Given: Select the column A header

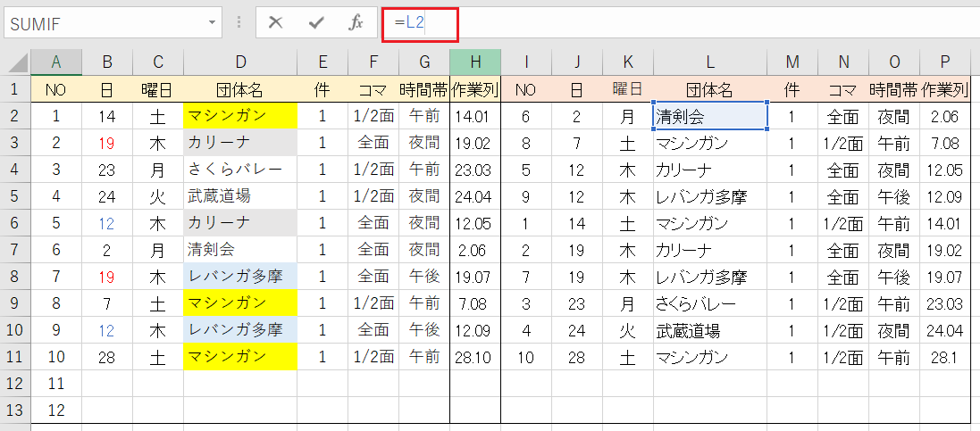Looking at the screenshot, I should click(56, 62).
